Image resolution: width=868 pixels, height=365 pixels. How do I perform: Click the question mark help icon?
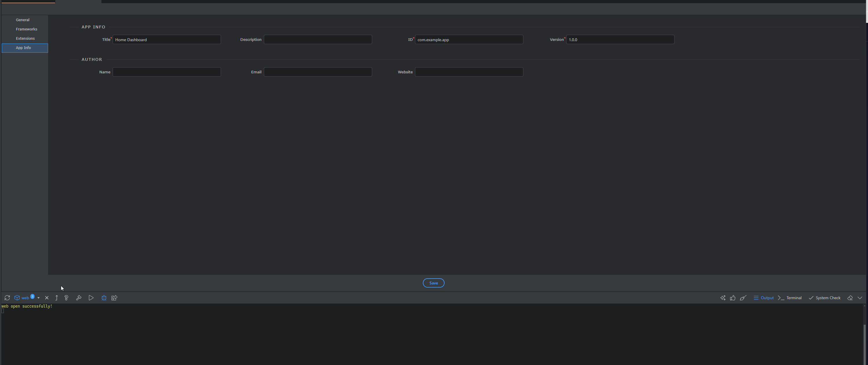(x=66, y=298)
